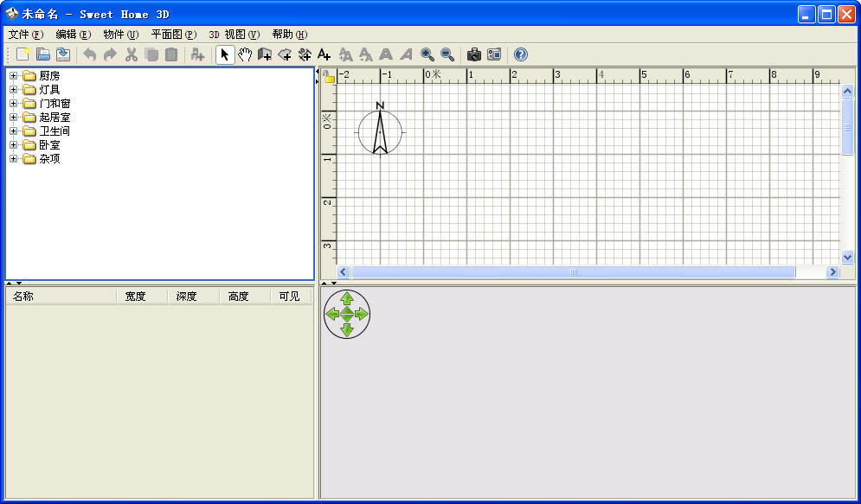Choose the Add text label tool

coord(324,54)
